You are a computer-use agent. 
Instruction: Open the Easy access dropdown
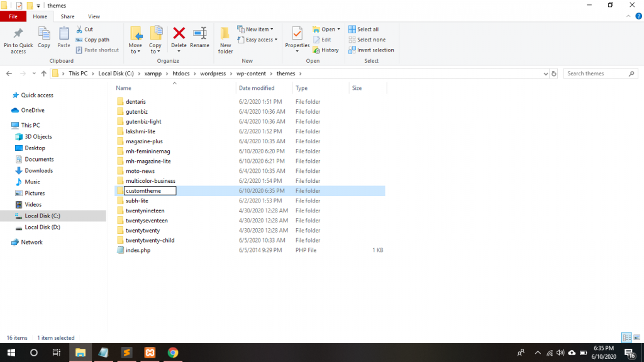[259, 40]
